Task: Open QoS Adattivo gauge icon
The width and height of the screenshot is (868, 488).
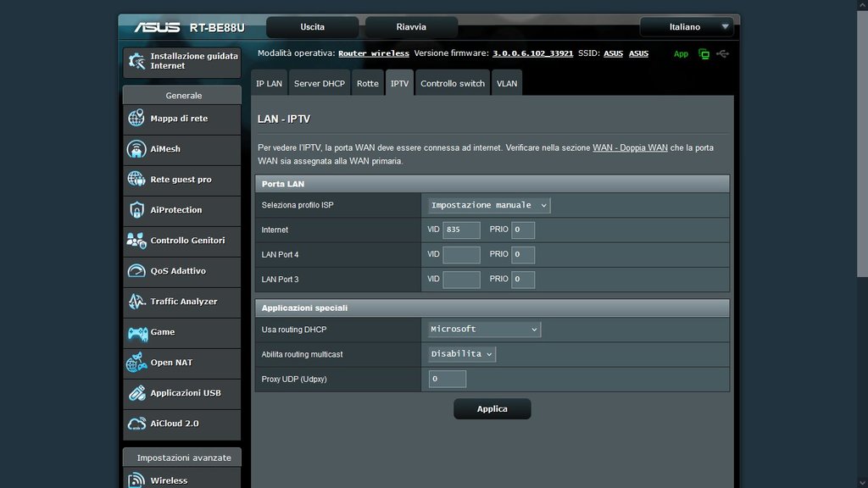Action: (136, 271)
